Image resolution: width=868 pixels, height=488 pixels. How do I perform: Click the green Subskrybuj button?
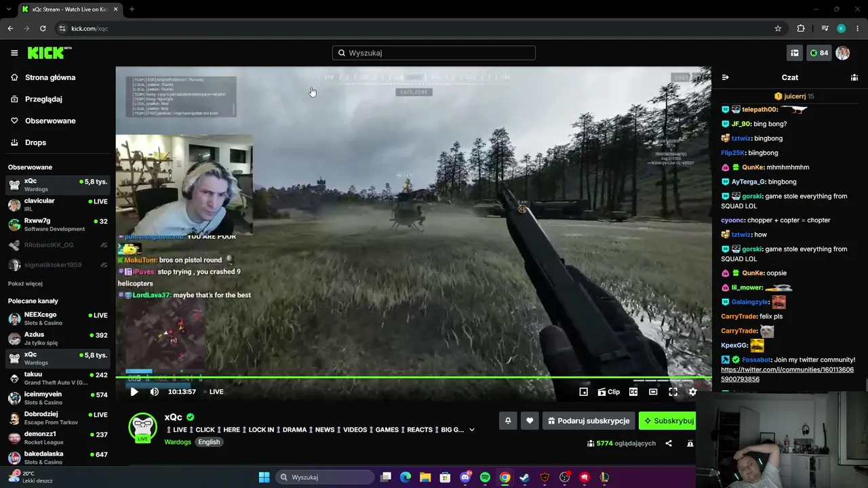click(x=668, y=421)
